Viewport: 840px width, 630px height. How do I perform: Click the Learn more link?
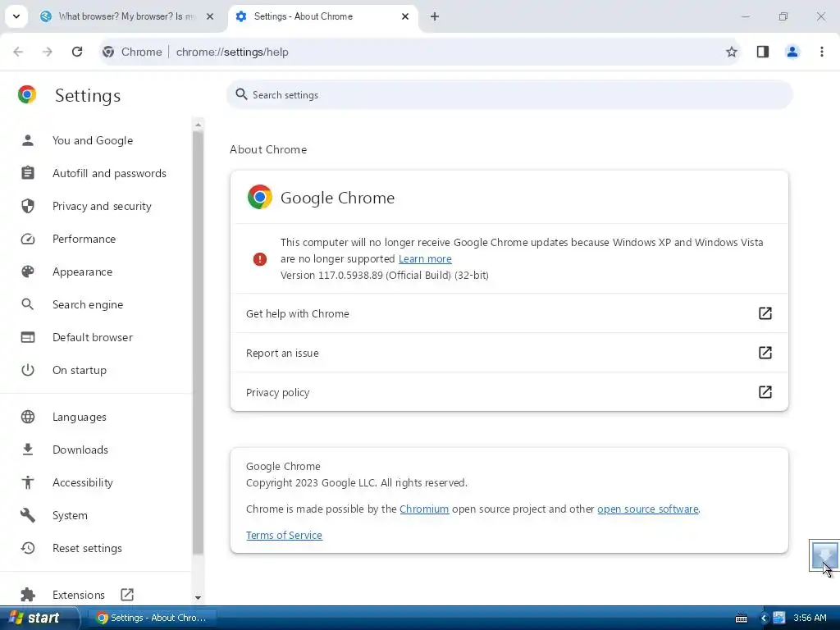pyautogui.click(x=425, y=258)
